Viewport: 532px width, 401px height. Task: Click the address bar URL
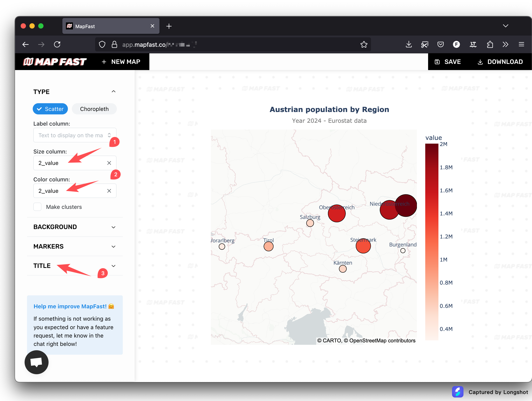[x=160, y=45]
